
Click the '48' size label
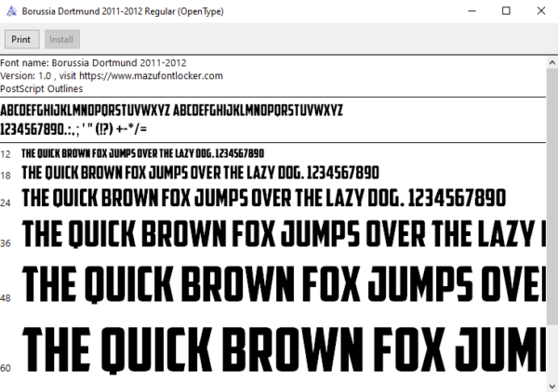click(x=6, y=298)
